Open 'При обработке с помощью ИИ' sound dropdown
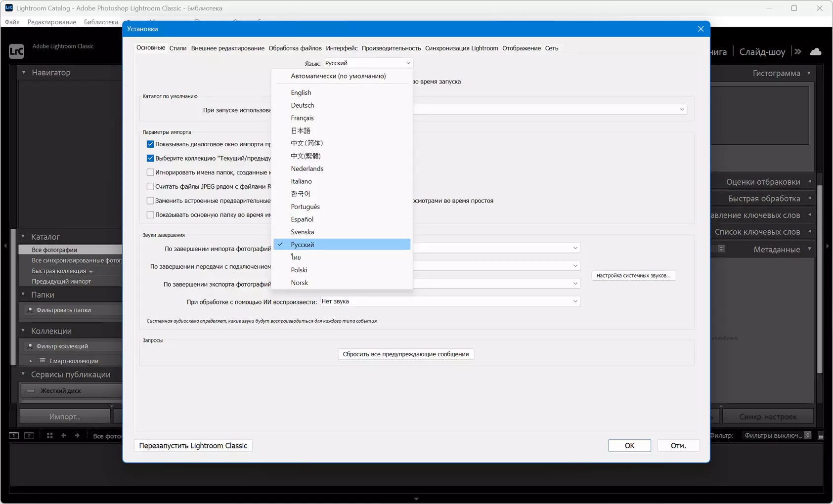Image resolution: width=833 pixels, height=504 pixels. [x=450, y=301]
